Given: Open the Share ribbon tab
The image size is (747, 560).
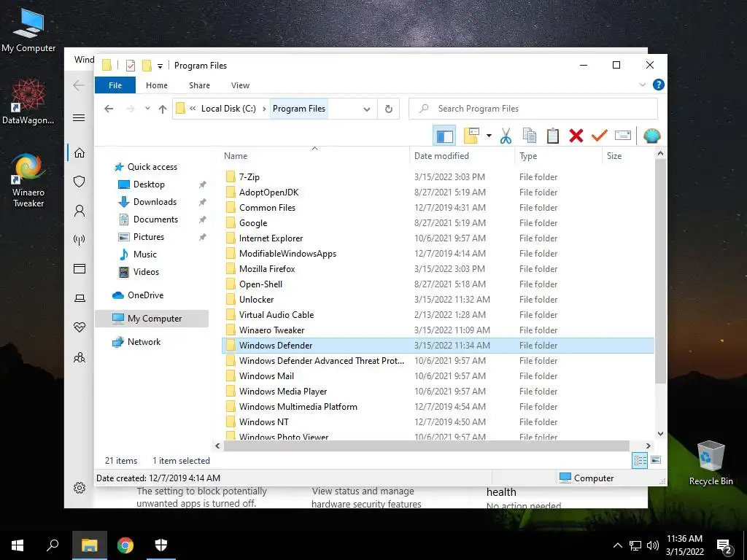Looking at the screenshot, I should tap(199, 85).
